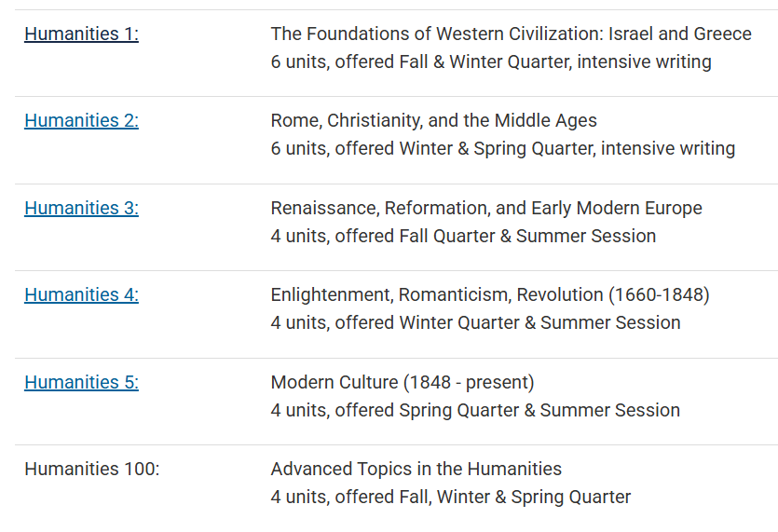The height and width of the screenshot is (532, 778).
Task: Click the Foundations of Western Civilization title
Action: coord(511,34)
